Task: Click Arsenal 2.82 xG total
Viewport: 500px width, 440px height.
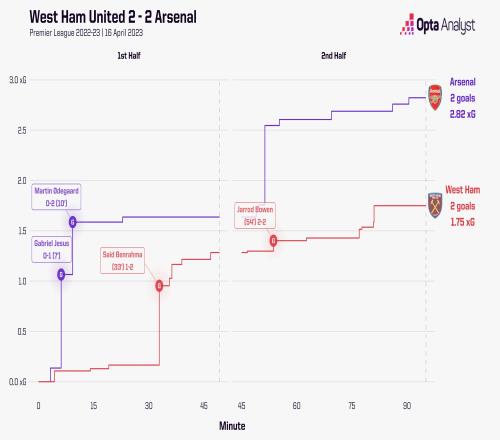Action: click(x=462, y=114)
